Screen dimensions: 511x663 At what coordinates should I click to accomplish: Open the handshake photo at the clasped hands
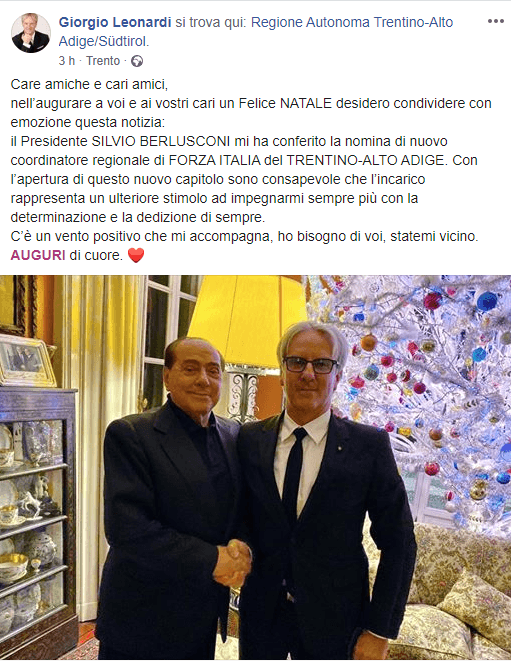click(x=232, y=562)
